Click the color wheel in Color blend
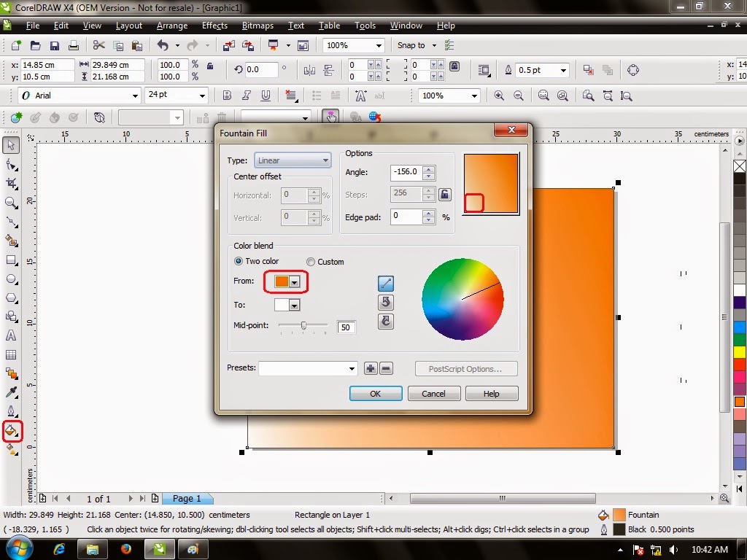 pyautogui.click(x=462, y=299)
